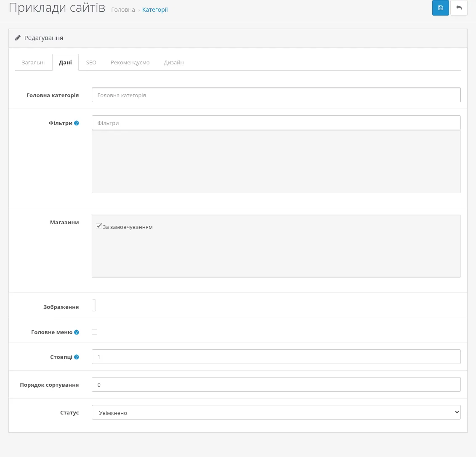Click the Фільтри autocomplete input

[276, 123]
